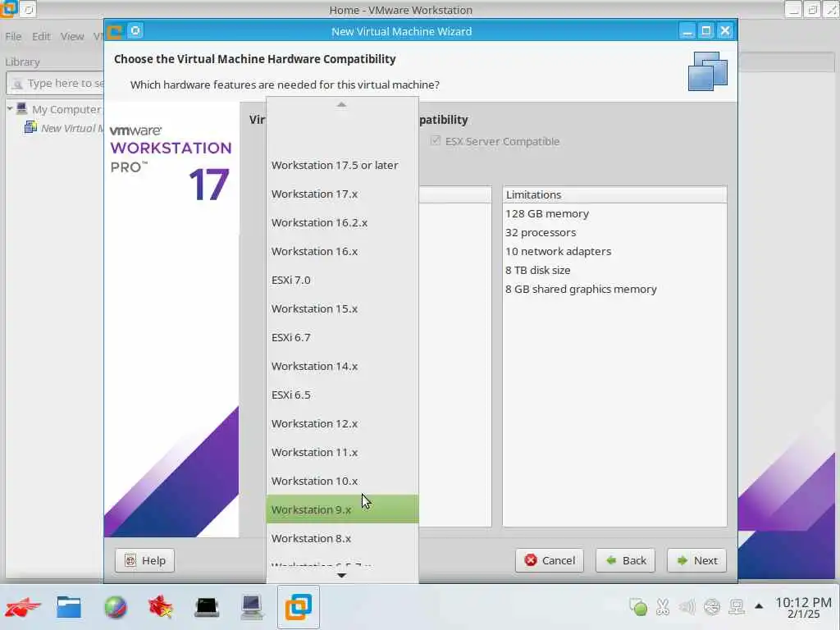The image size is (840, 630).
Task: Open the red bird application launcher
Action: [x=22, y=607]
